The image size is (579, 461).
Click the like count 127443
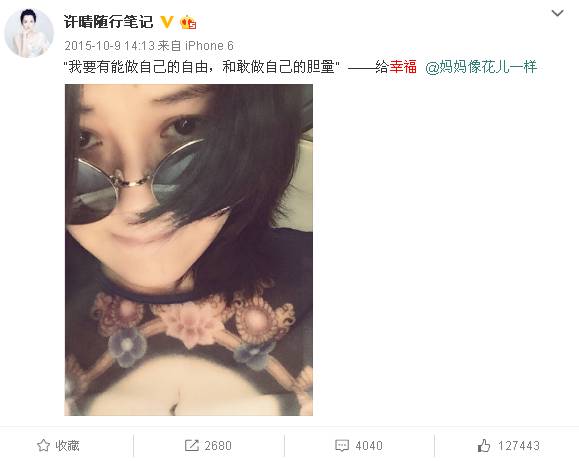[x=519, y=446]
